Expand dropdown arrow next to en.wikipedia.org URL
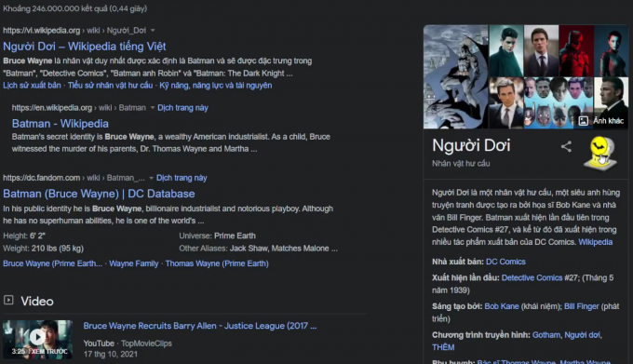The width and height of the screenshot is (633, 364). click(153, 108)
